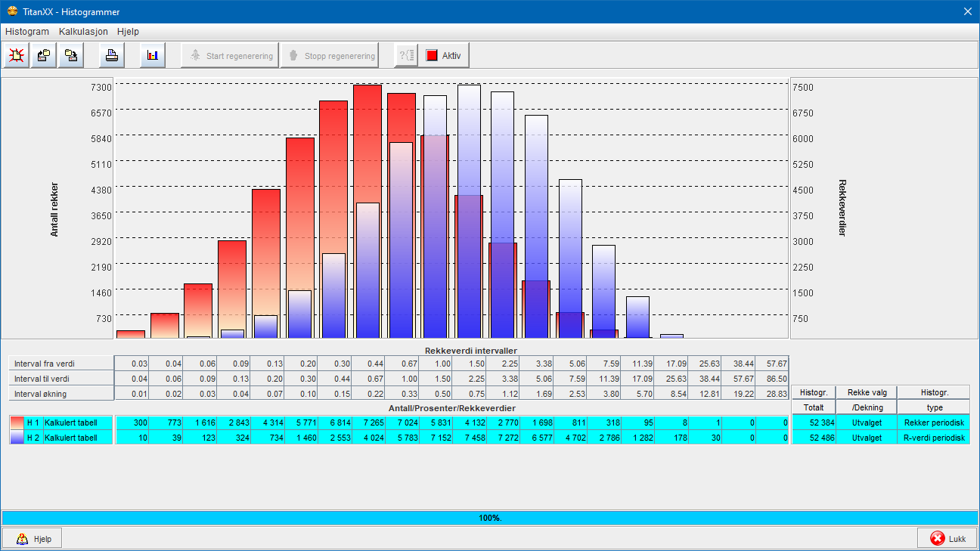Select the 'Interval til verdi' row label
This screenshot has height=551, width=980.
[61, 379]
